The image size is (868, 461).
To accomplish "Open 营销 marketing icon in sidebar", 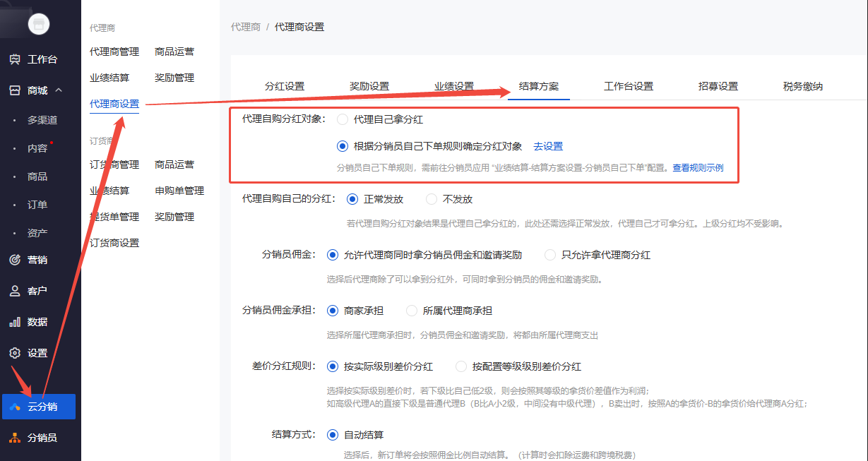I will tap(15, 260).
